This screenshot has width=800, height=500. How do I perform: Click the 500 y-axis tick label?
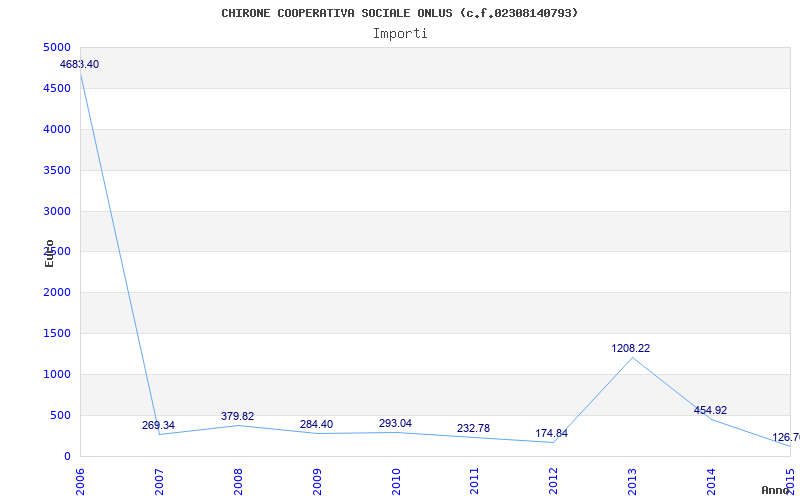pos(60,415)
